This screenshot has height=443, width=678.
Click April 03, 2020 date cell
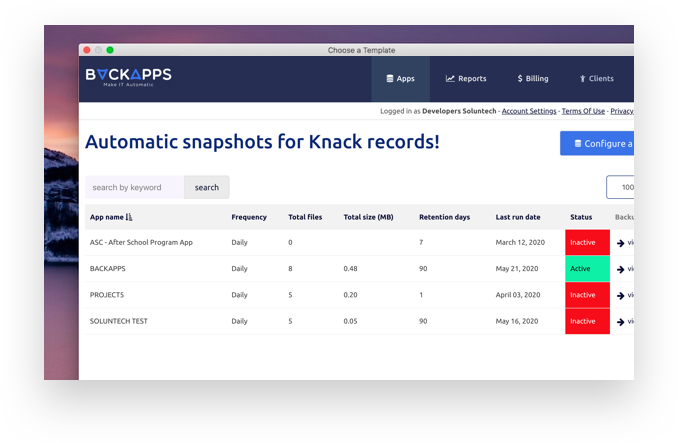(518, 295)
